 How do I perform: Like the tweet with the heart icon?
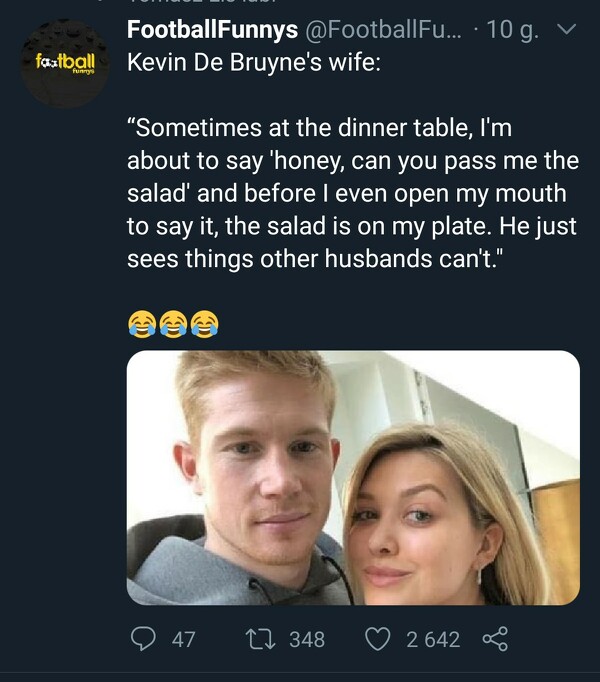(x=377, y=639)
